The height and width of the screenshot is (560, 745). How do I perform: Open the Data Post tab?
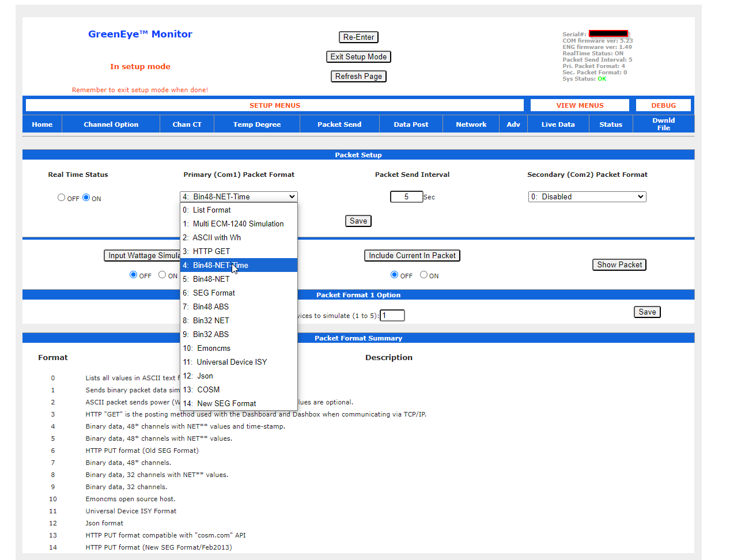pyautogui.click(x=411, y=124)
